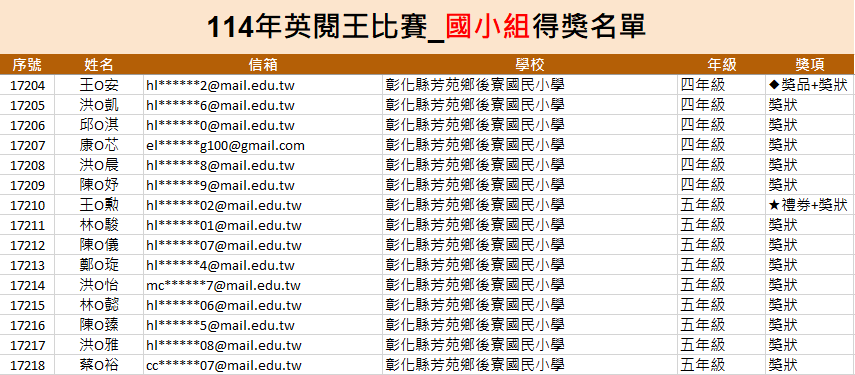This screenshot has height=375, width=855.
Task: Click the name 陳O儀
Action: pyautogui.click(x=99, y=245)
